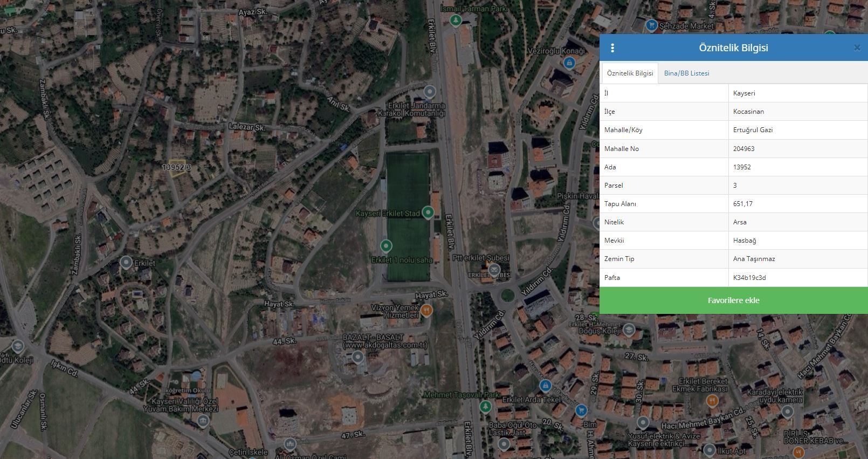This screenshot has height=459, width=868.
Task: Click the Erkilet neighborhood pin
Action: 126,263
